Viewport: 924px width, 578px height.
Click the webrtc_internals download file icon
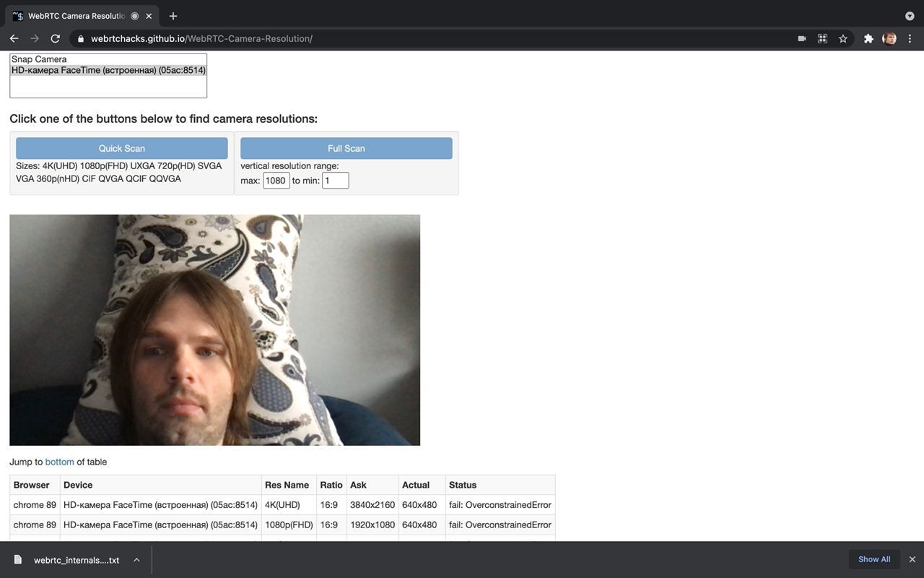coord(18,560)
